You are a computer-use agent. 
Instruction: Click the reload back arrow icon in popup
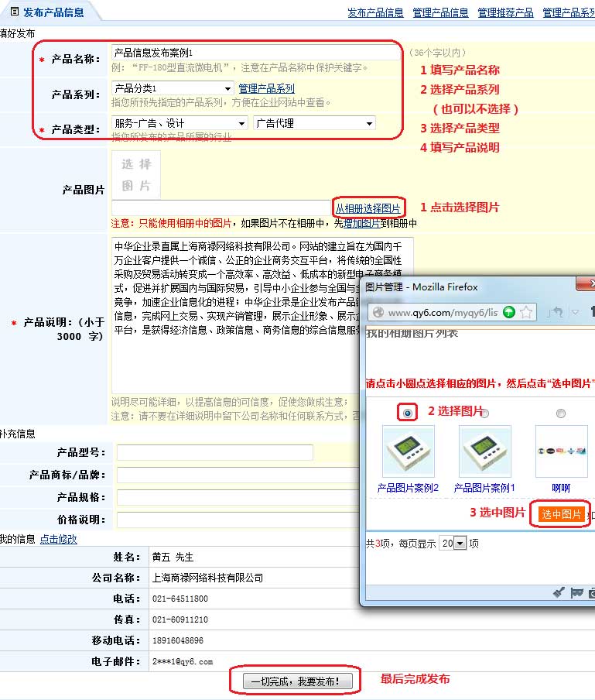556,312
